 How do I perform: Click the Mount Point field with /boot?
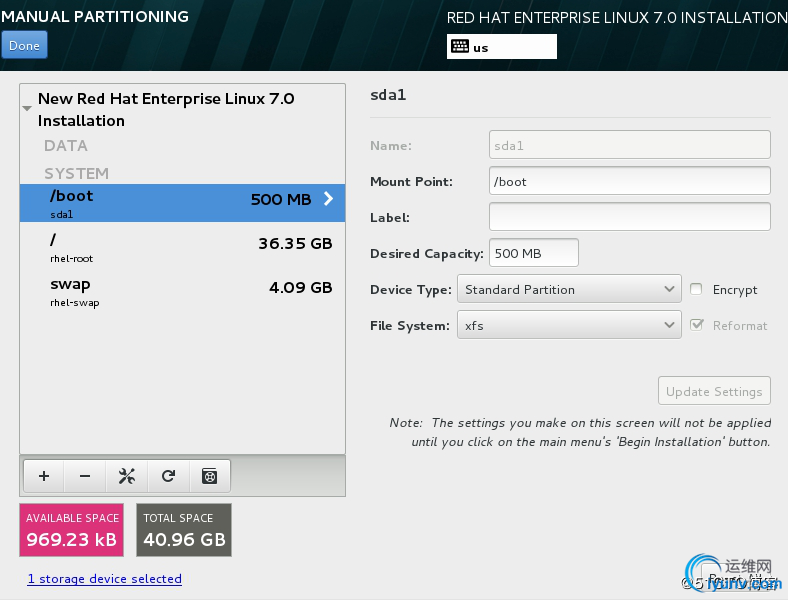tap(629, 181)
